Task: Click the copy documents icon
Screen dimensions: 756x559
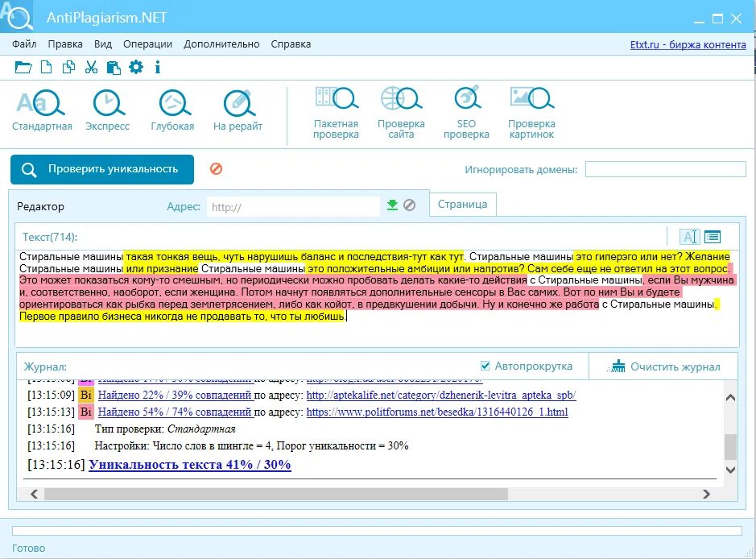Action: click(x=68, y=67)
